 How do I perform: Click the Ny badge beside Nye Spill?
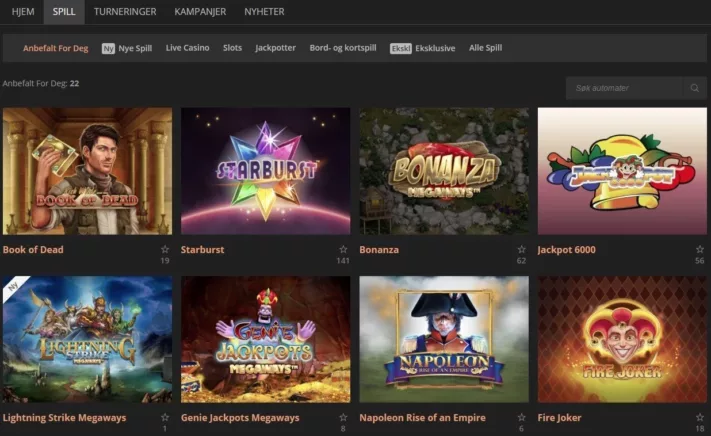[108, 48]
